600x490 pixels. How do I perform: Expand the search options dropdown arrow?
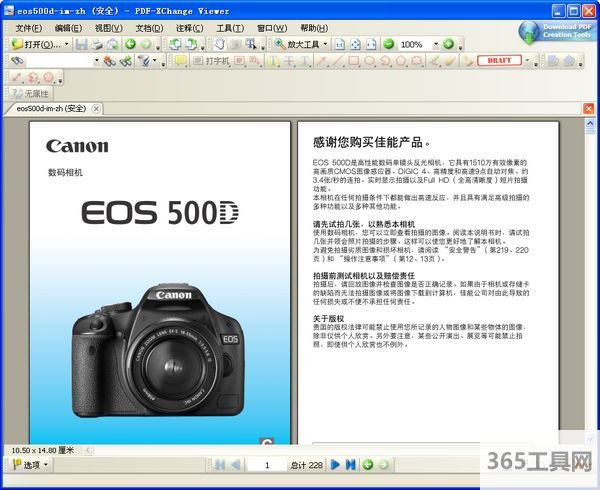tap(155, 61)
